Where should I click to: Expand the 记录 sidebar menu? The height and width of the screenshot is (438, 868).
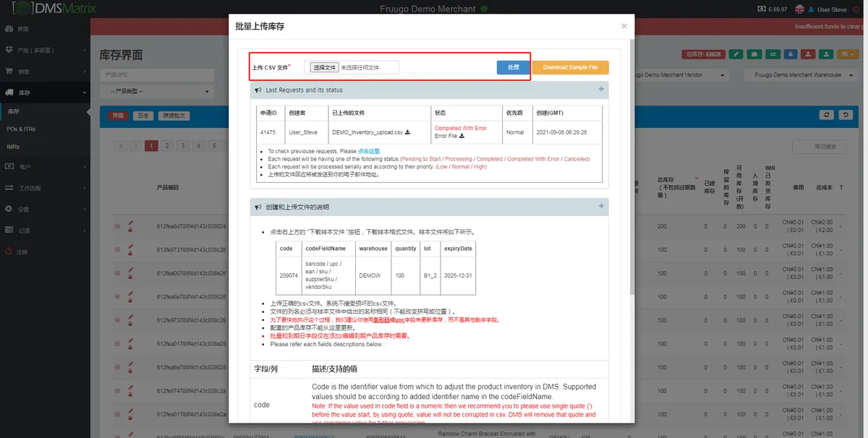tap(45, 231)
